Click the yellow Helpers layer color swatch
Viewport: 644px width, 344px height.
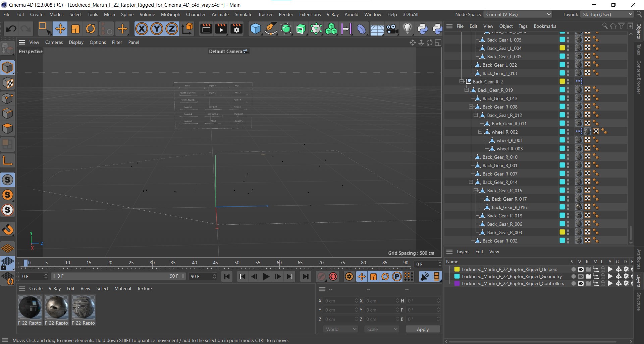457,269
